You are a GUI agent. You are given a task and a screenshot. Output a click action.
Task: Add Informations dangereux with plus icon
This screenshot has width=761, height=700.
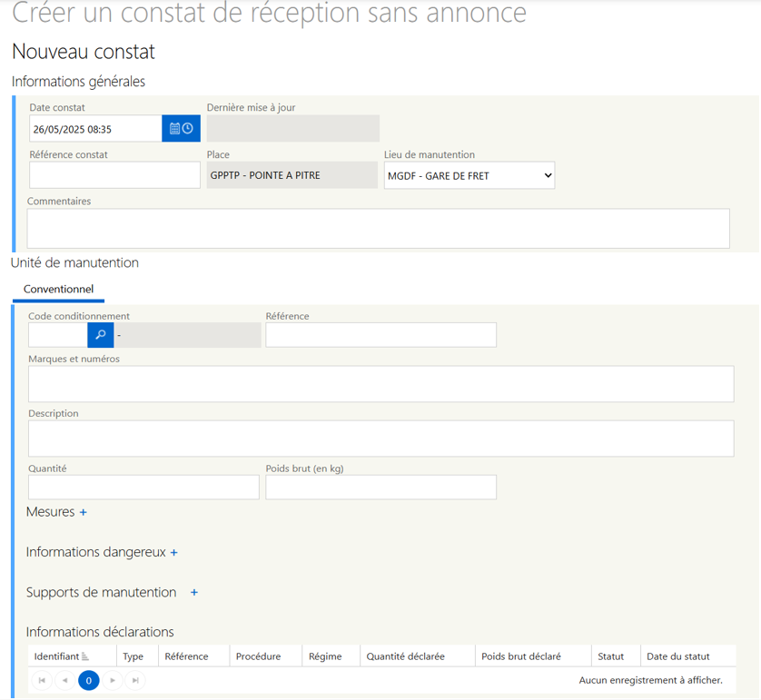[173, 553]
